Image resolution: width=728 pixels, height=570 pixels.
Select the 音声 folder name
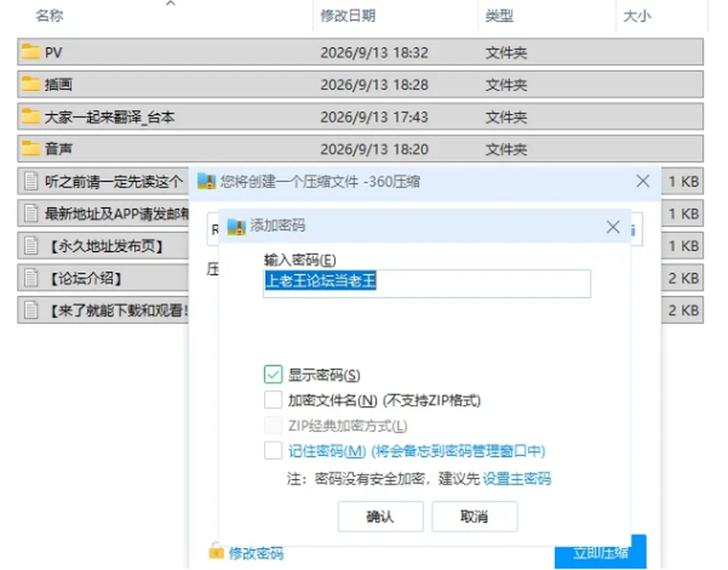58,149
